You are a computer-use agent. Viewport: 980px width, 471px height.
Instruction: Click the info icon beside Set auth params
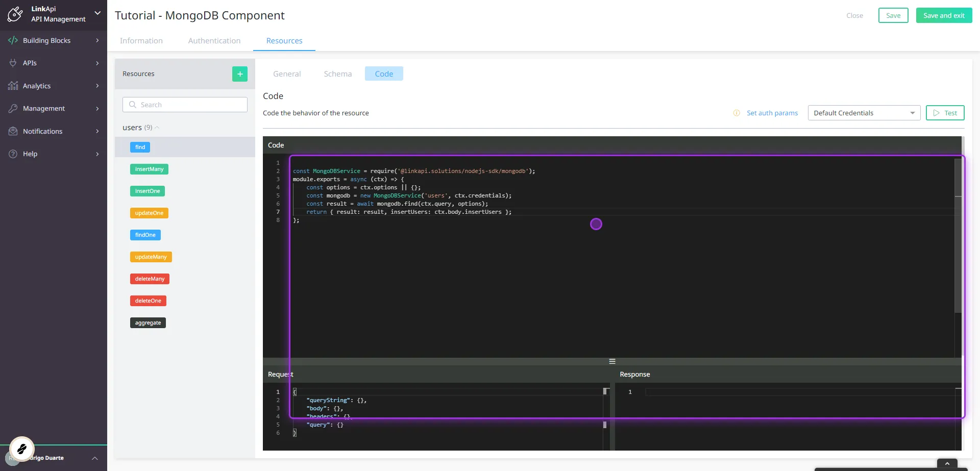pos(737,113)
